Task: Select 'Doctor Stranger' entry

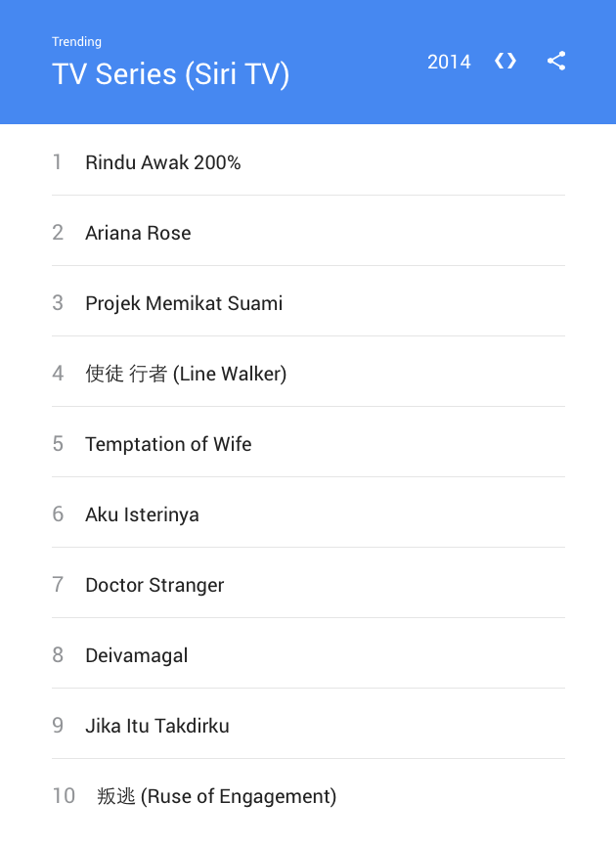Action: point(154,585)
